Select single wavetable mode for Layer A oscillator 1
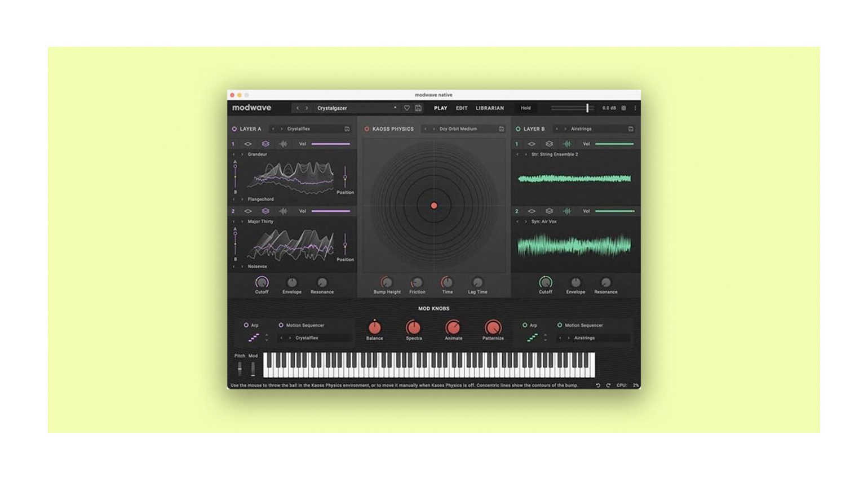Screen dimensions: 868x479 tap(247, 144)
